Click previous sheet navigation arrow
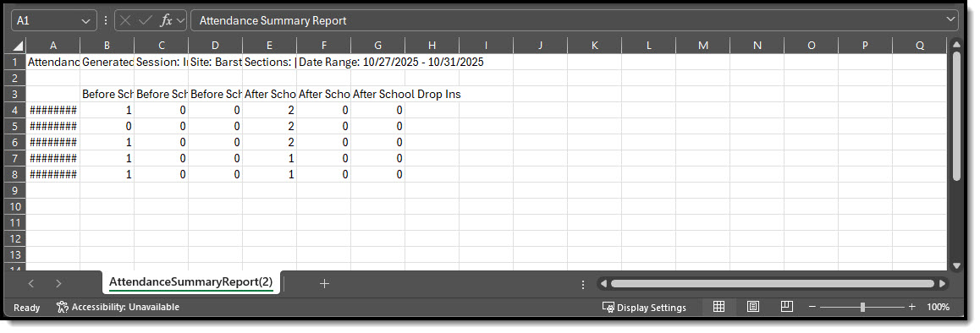Viewport: 980px width, 333px height. (x=31, y=284)
